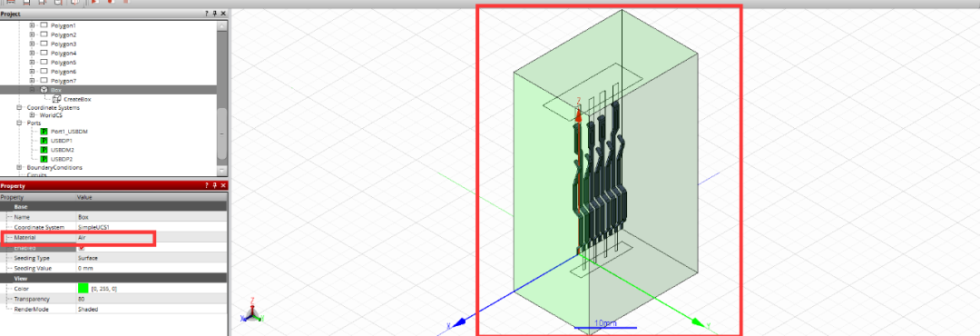Open help for the Property panel

tap(207, 186)
